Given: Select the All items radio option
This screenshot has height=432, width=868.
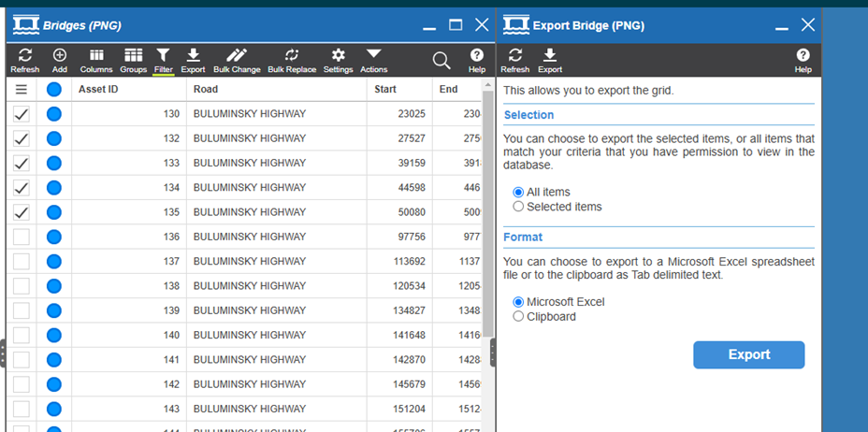Looking at the screenshot, I should tap(518, 192).
